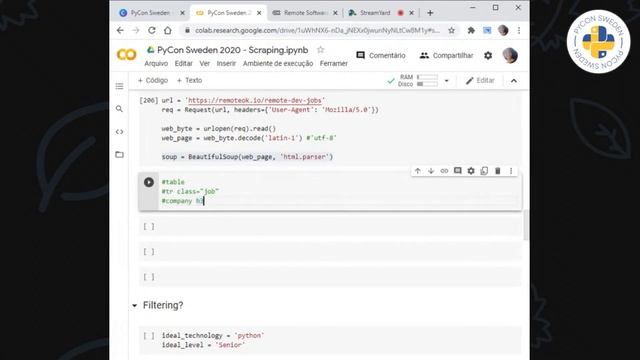The height and width of the screenshot is (360, 640).
Task: Mirror cell in tab icon
Action: [484, 171]
